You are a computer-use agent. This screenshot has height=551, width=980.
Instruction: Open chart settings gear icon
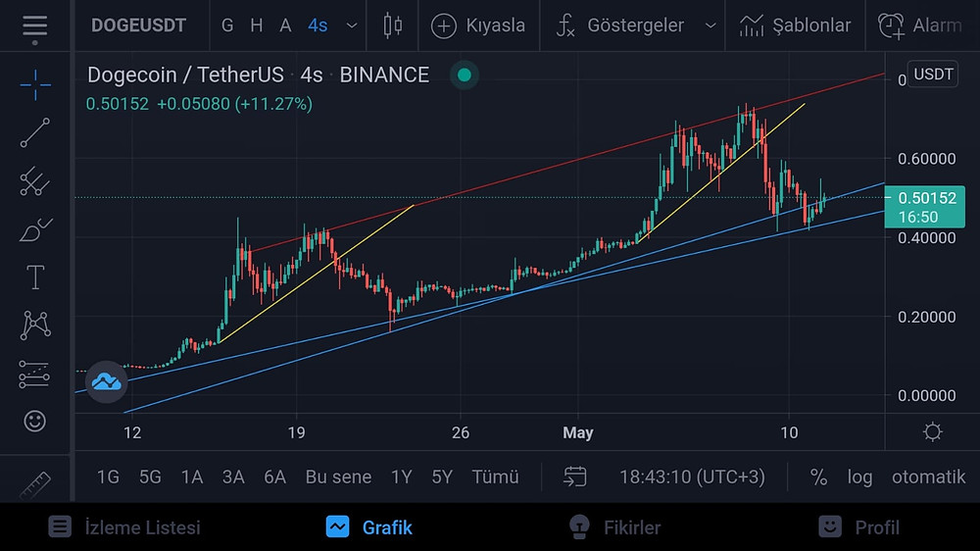[933, 432]
